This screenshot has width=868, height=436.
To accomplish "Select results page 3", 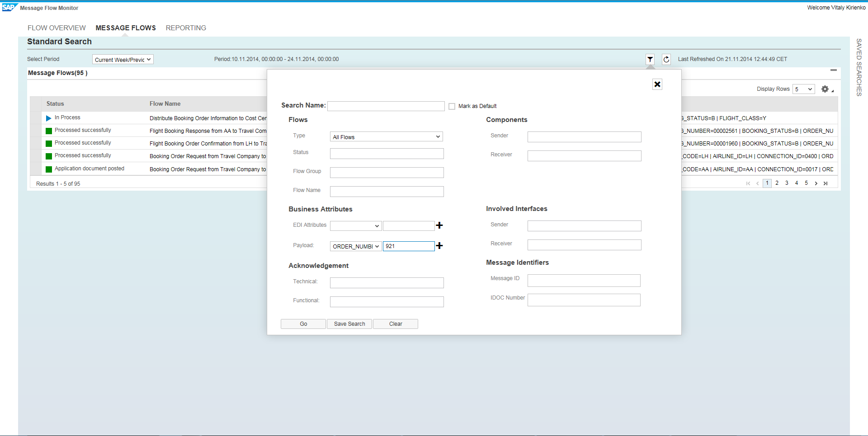I will [x=787, y=183].
